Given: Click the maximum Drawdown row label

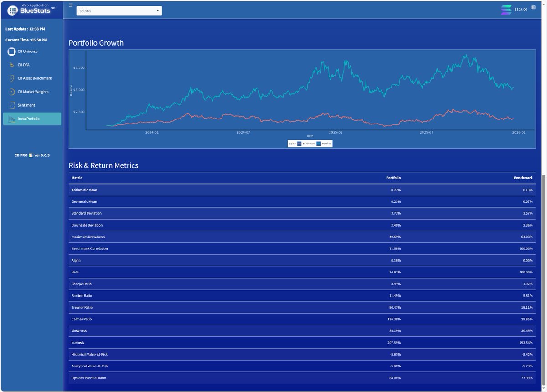Looking at the screenshot, I should coord(88,237).
